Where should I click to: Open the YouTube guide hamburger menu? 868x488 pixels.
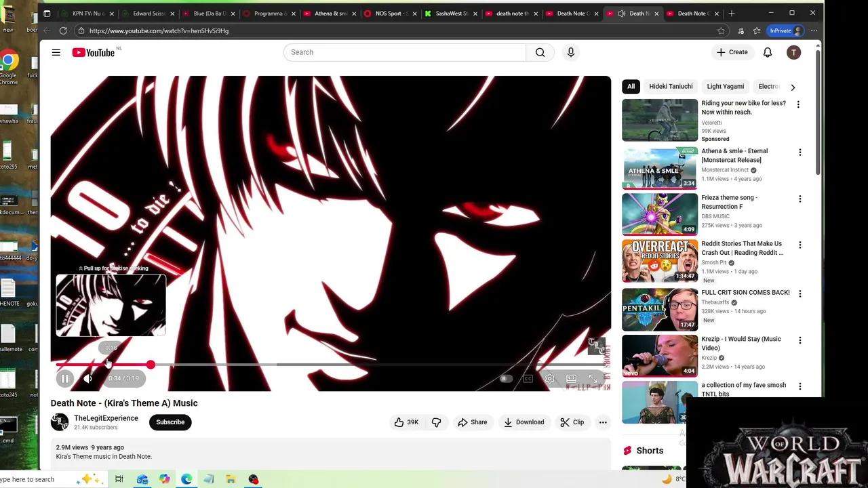pos(56,52)
